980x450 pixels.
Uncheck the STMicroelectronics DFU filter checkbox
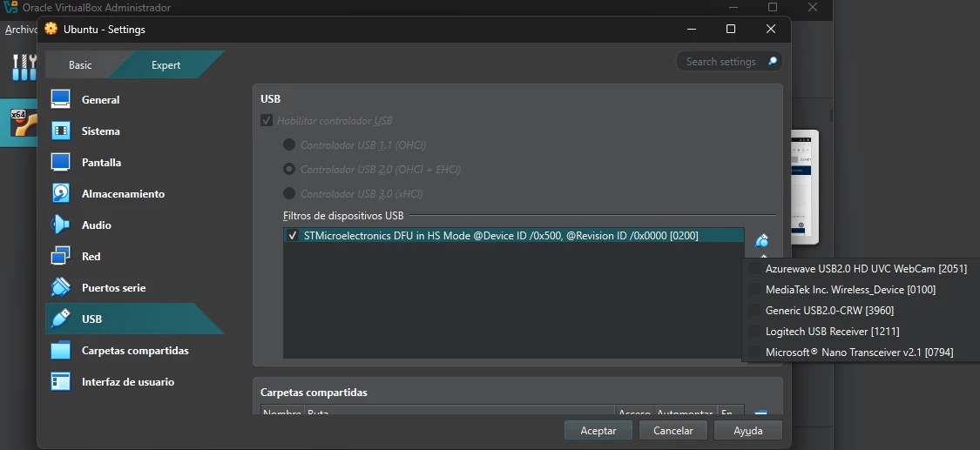click(292, 236)
